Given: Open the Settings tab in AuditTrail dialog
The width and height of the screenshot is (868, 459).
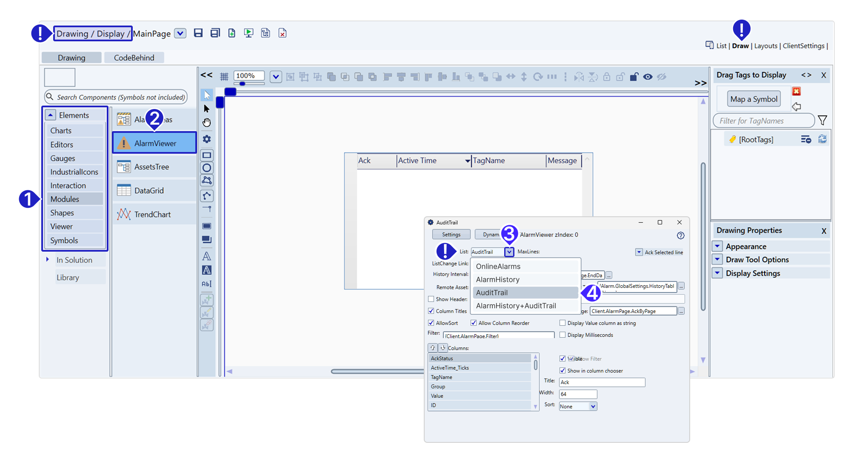Looking at the screenshot, I should pos(451,234).
